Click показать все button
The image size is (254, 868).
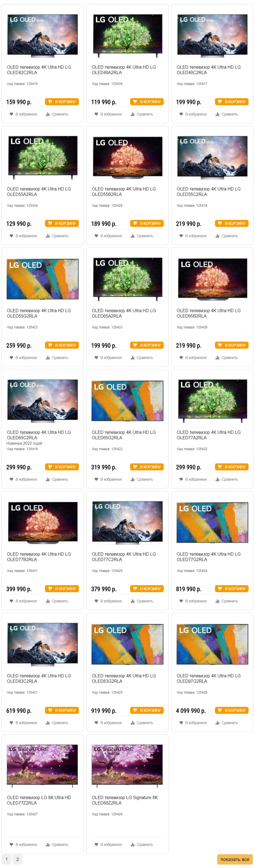click(234, 859)
